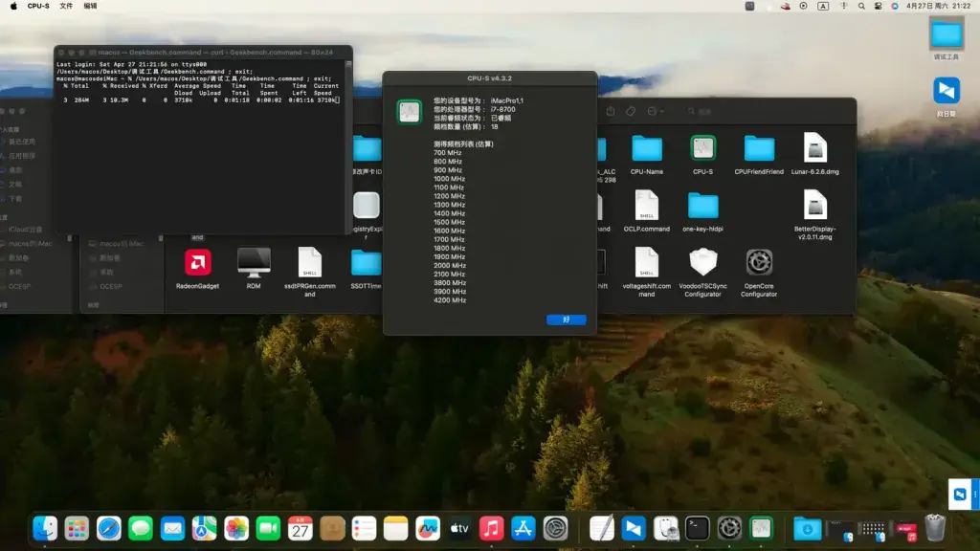
Task: Click the input source A indicator
Action: coord(822,6)
